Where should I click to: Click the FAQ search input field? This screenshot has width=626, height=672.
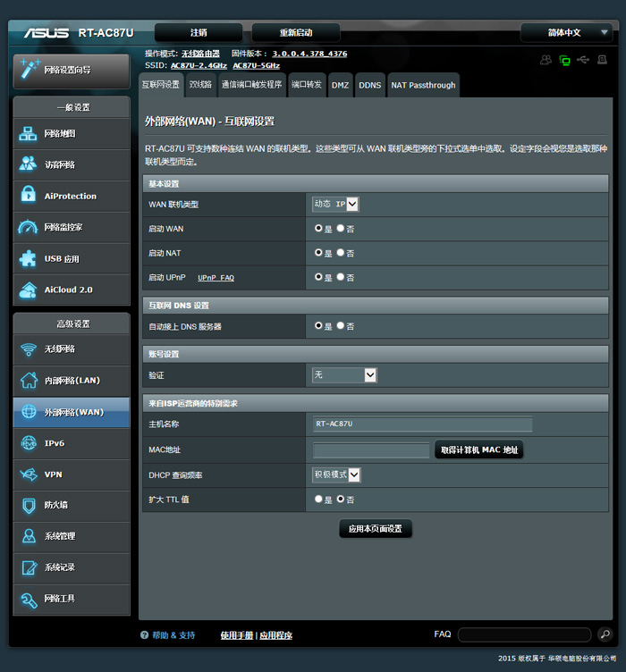pyautogui.click(x=524, y=634)
